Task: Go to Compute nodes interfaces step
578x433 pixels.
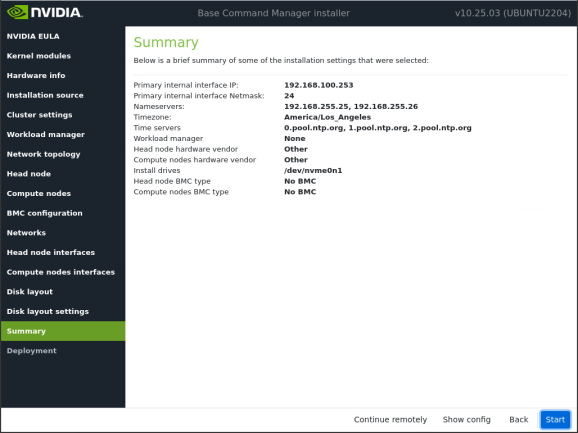Action: point(61,272)
